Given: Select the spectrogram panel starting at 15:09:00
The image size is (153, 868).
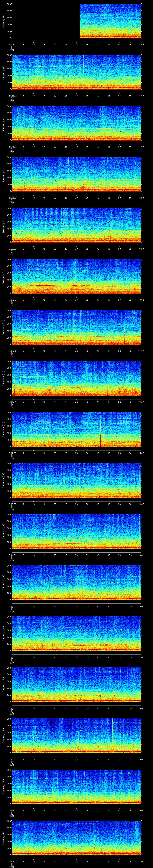Looking at the screenshot, I should [77, 276].
